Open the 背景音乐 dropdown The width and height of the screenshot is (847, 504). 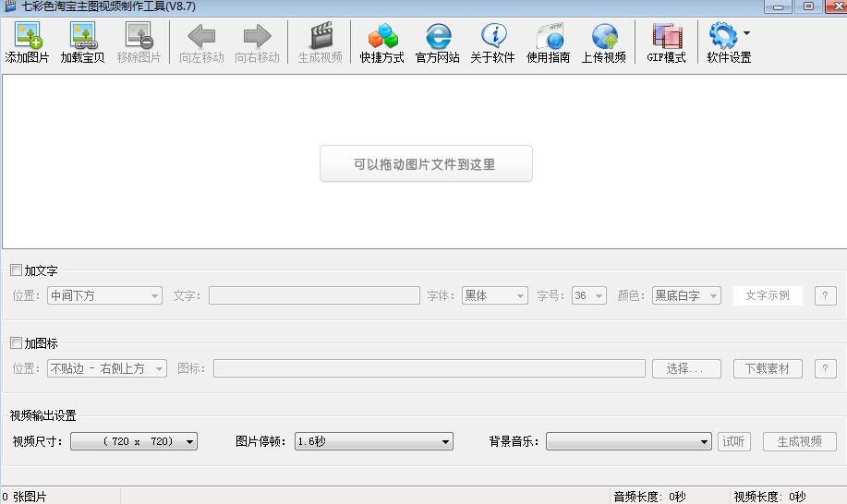coord(629,441)
